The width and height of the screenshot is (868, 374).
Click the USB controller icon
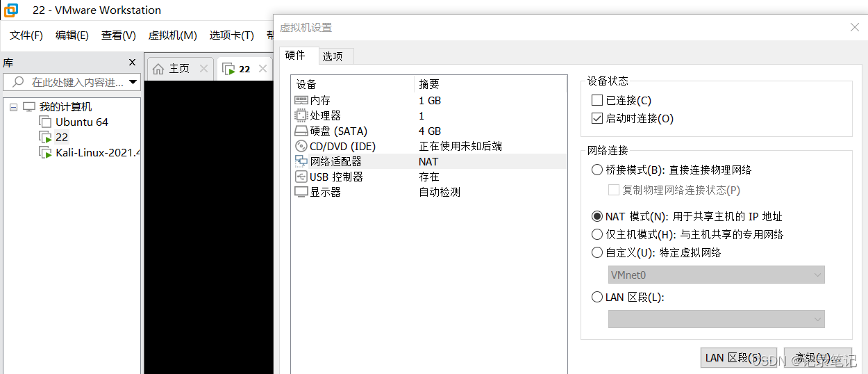[x=301, y=177]
